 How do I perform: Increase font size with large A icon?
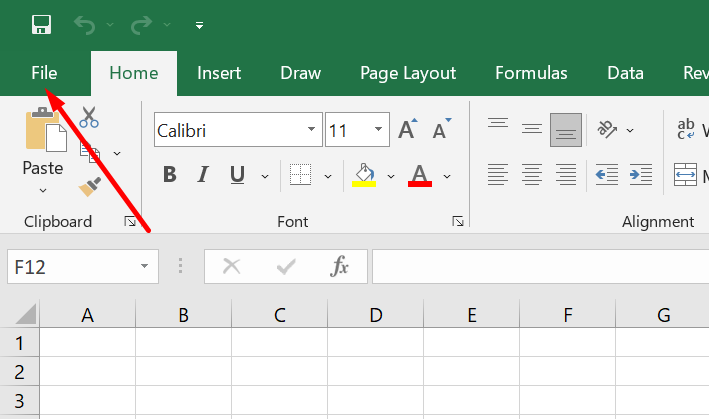[407, 130]
